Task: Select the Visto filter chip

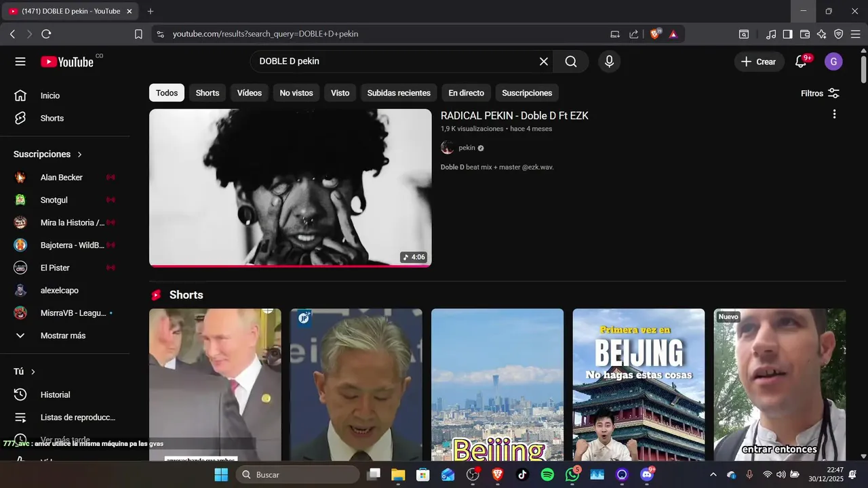Action: 340,93
